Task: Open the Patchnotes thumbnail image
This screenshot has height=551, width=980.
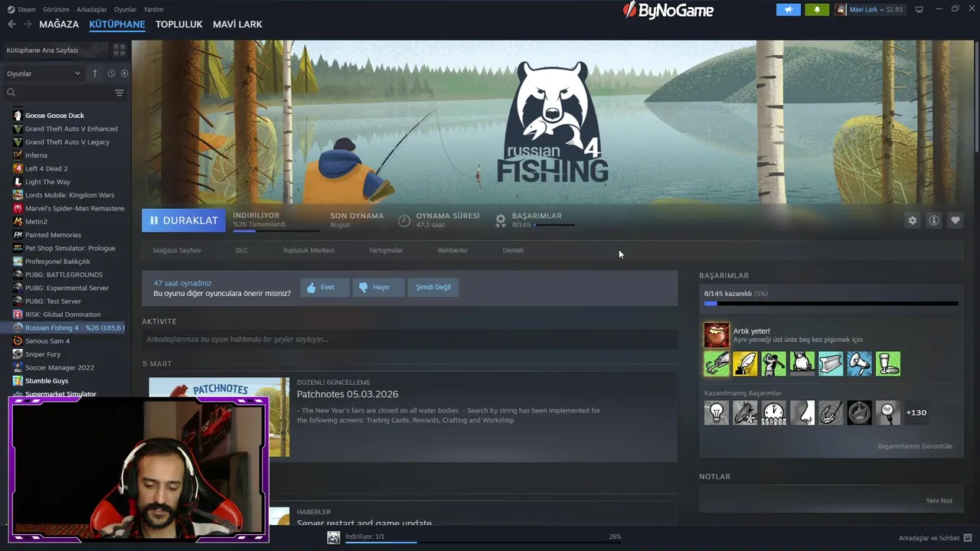Action: pos(219,417)
